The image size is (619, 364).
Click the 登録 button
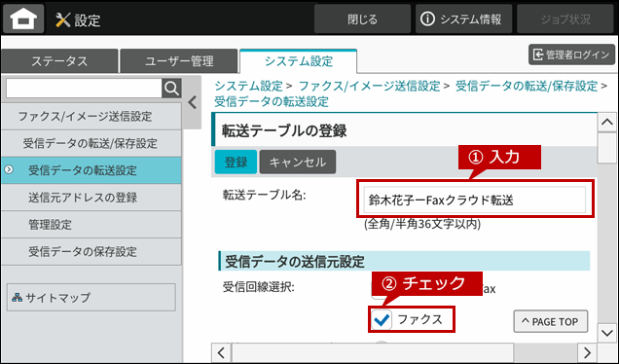[236, 162]
